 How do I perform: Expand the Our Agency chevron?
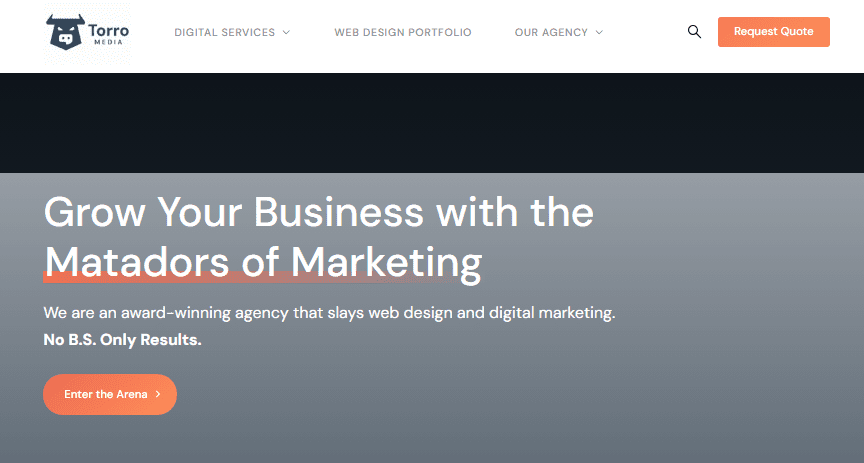599,33
